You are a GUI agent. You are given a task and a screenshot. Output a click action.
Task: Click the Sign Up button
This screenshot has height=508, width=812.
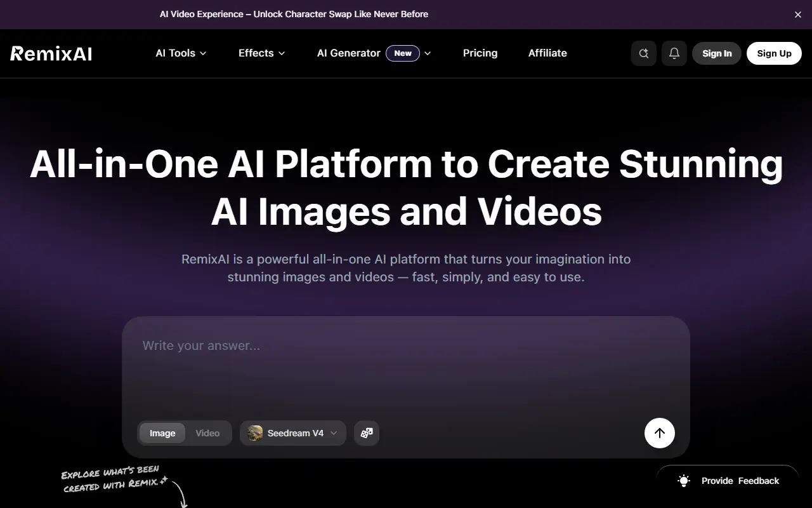(x=774, y=53)
